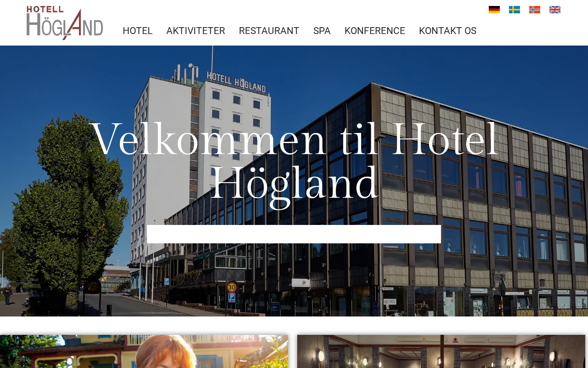Click the rooftop HOTELL HÖGLAND sign in photo
This screenshot has width=588, height=368.
236,81
